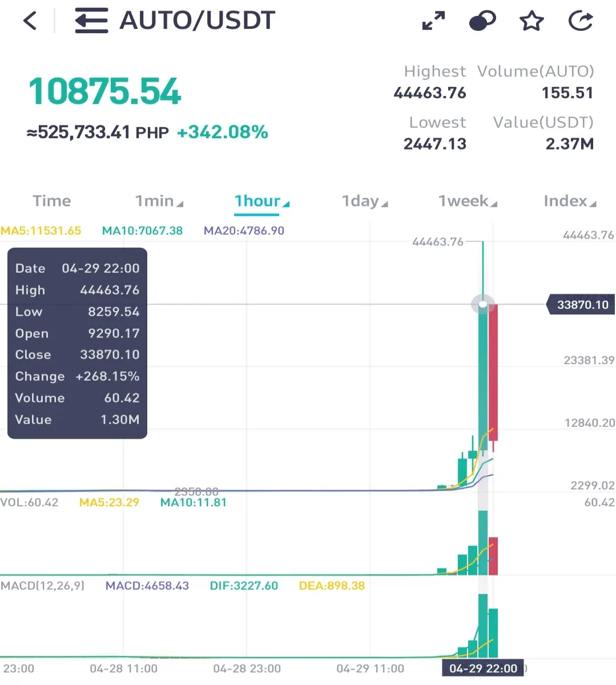This screenshot has height=685, width=616.
Task: Tap the Change +268.15% tooltip row
Action: [x=77, y=376]
